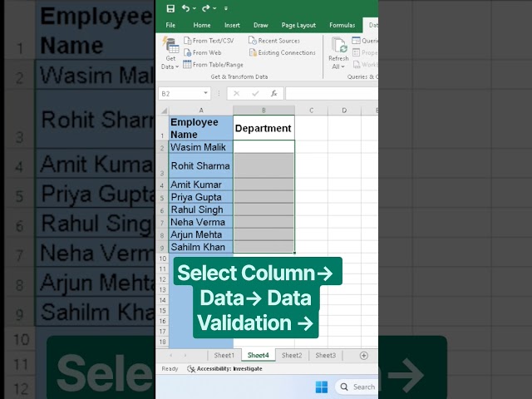The height and width of the screenshot is (399, 532).
Task: Click previous sheet scroll arrow
Action: pyautogui.click(x=170, y=355)
